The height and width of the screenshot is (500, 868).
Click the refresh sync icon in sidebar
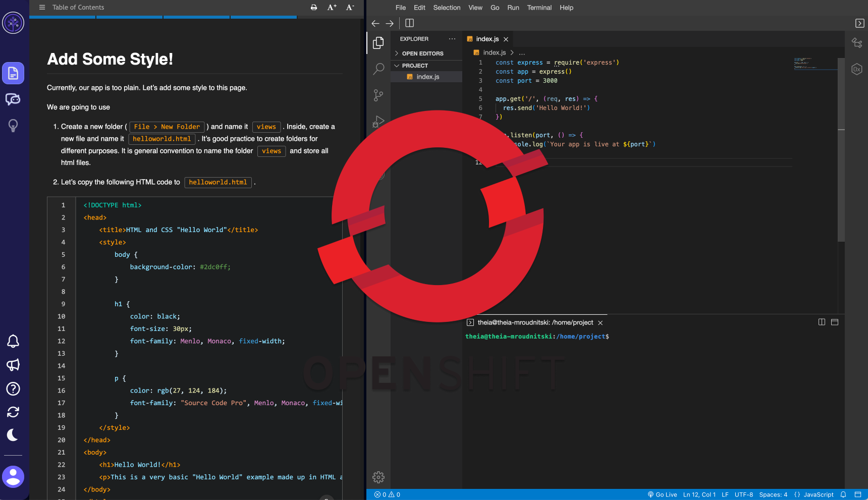point(13,412)
